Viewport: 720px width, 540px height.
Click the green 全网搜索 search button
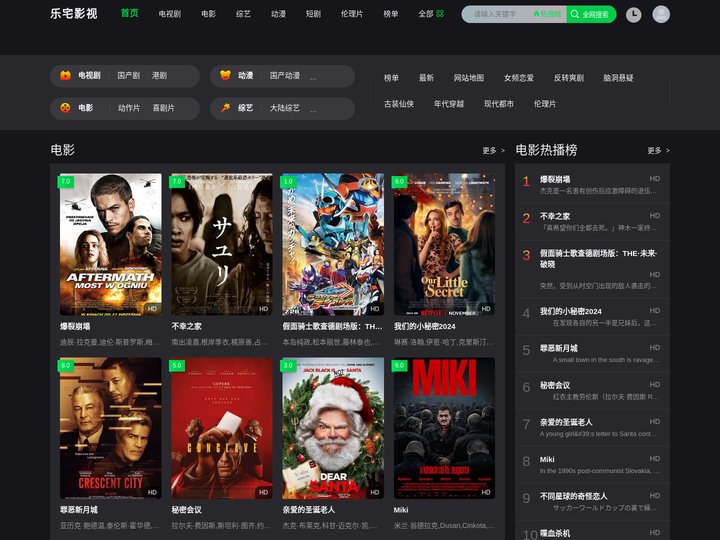pyautogui.click(x=591, y=14)
